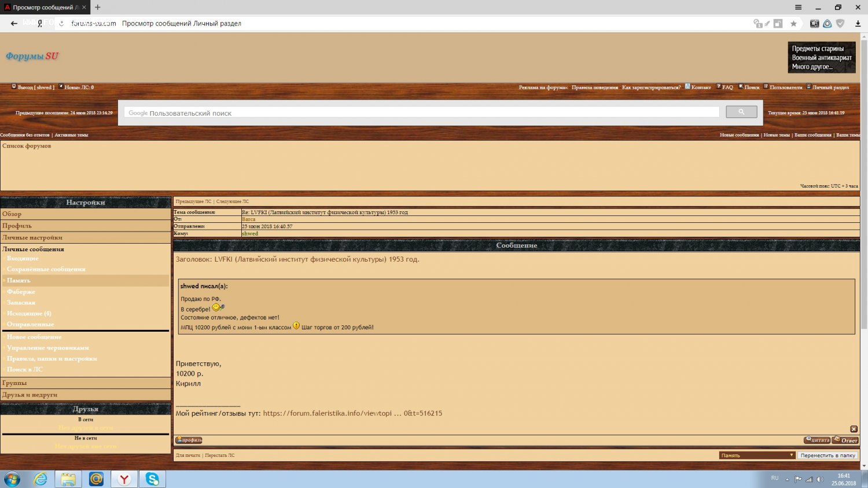Open the Исходящие (4) folder
Image resolution: width=868 pixels, height=488 pixels.
(x=29, y=313)
